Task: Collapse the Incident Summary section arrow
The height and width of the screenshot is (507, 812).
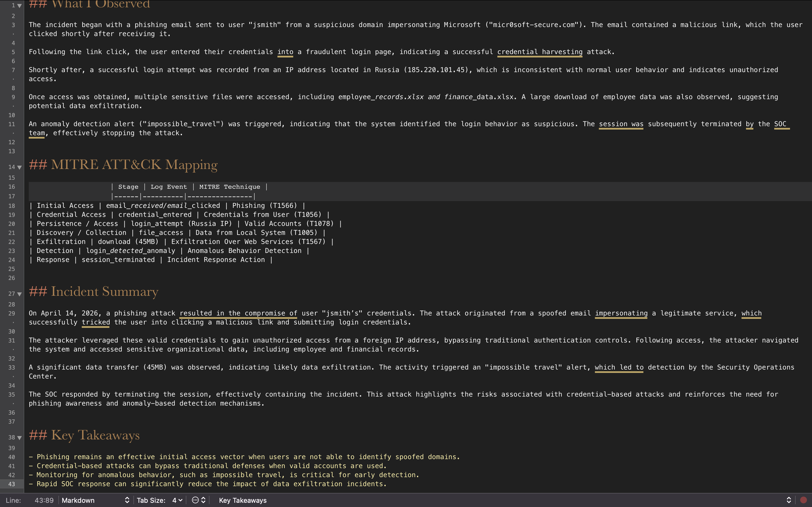Action: [19, 294]
